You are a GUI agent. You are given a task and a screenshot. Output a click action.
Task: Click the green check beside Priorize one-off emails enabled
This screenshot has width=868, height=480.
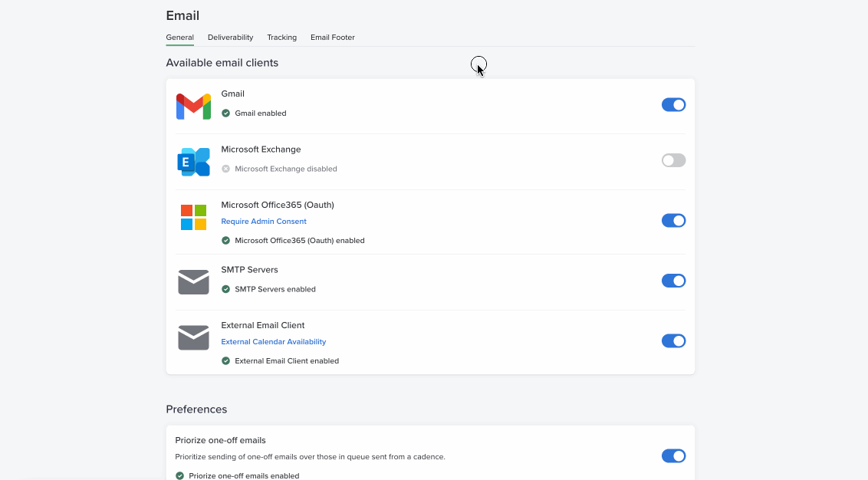[x=180, y=475]
